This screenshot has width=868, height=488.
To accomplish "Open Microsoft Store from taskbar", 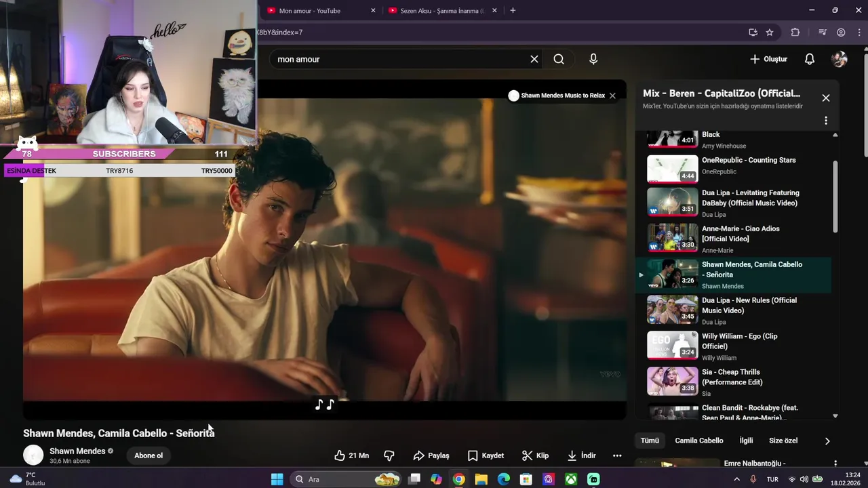I will tap(526, 479).
